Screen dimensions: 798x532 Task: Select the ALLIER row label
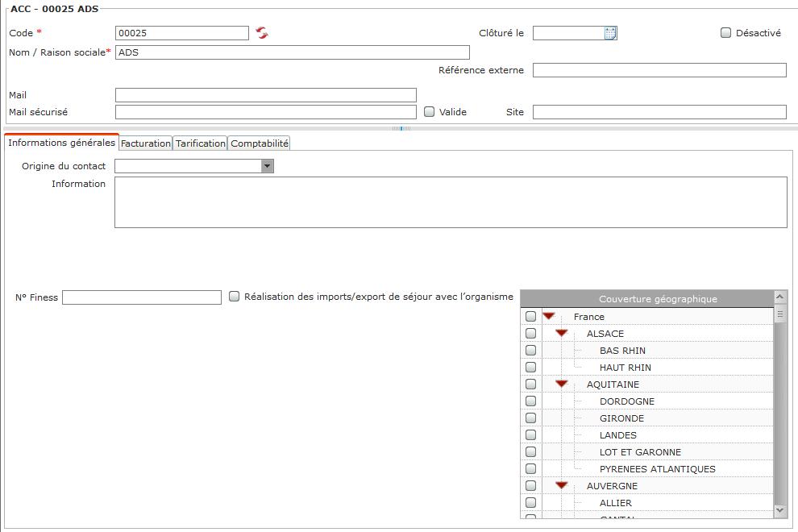(615, 503)
